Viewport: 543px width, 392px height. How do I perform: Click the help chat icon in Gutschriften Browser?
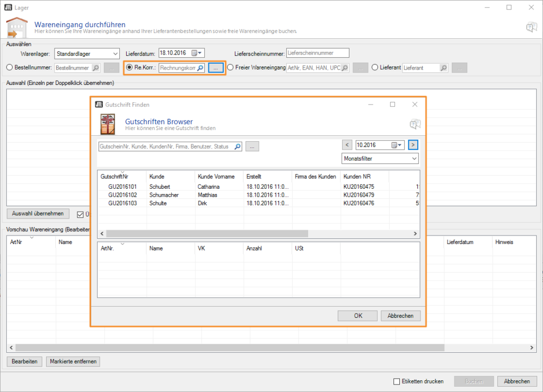[x=415, y=124]
